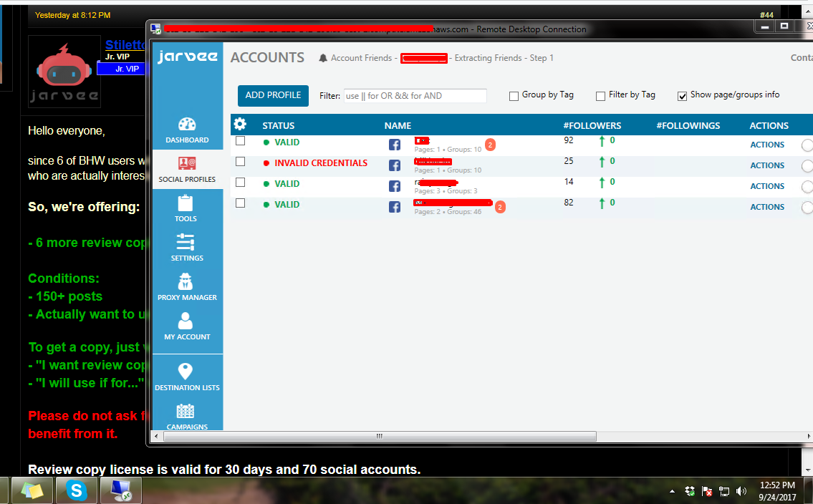Viewport: 813px width, 504px height.
Task: Click the network icon in system tray
Action: (723, 491)
